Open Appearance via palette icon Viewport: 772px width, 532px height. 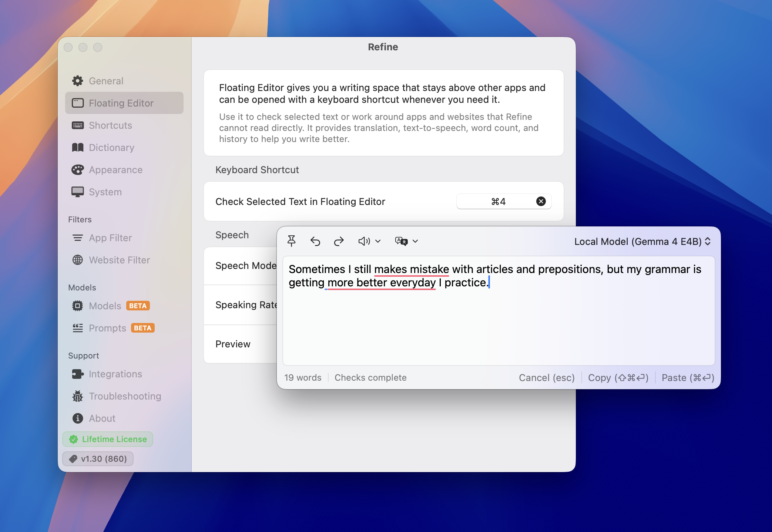coord(78,170)
